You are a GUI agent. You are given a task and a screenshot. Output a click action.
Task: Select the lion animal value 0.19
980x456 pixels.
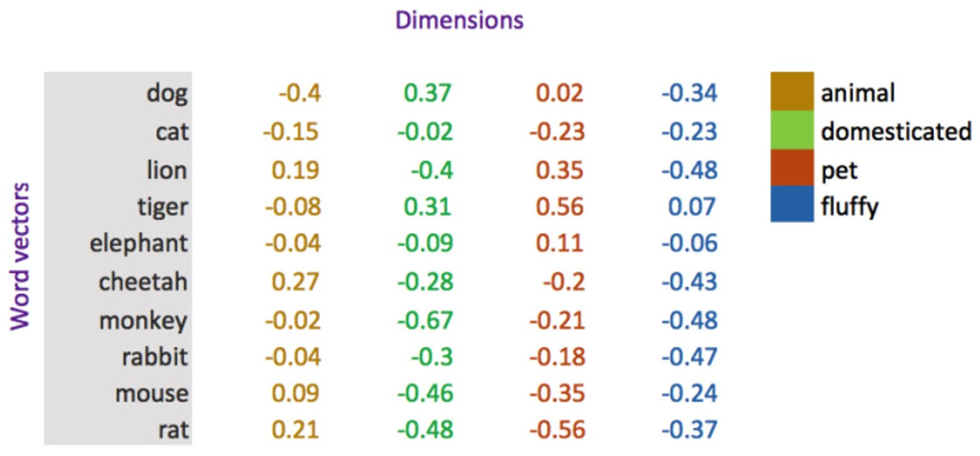(x=295, y=170)
